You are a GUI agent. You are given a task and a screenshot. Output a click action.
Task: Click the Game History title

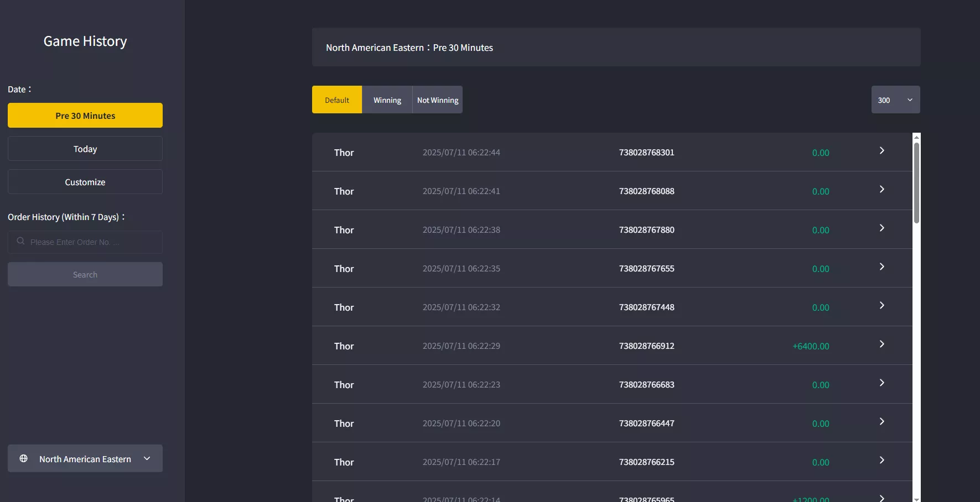click(85, 41)
